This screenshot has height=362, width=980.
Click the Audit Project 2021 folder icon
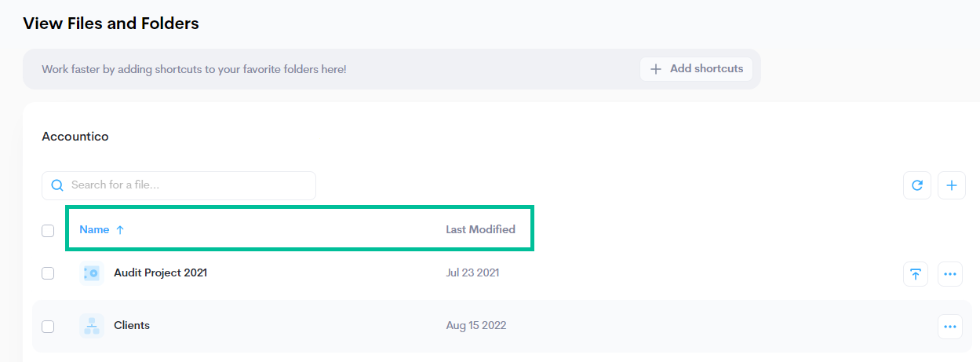92,273
